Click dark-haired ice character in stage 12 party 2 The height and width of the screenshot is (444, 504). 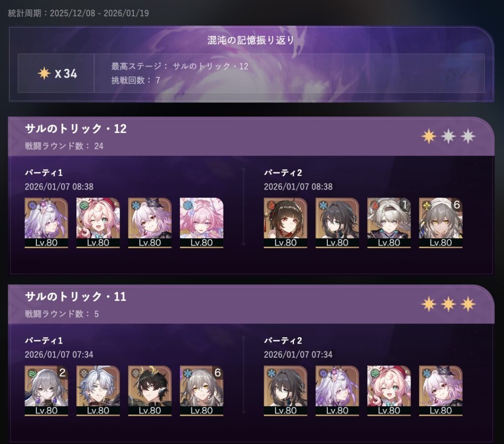(337, 223)
